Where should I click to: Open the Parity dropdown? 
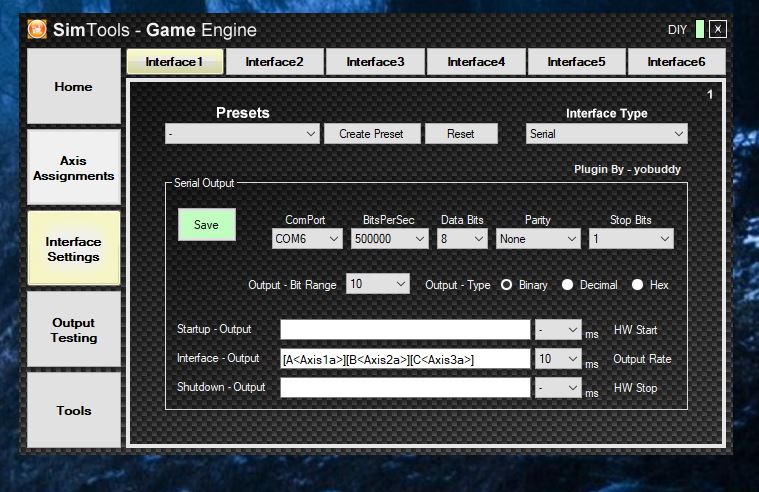coord(538,239)
